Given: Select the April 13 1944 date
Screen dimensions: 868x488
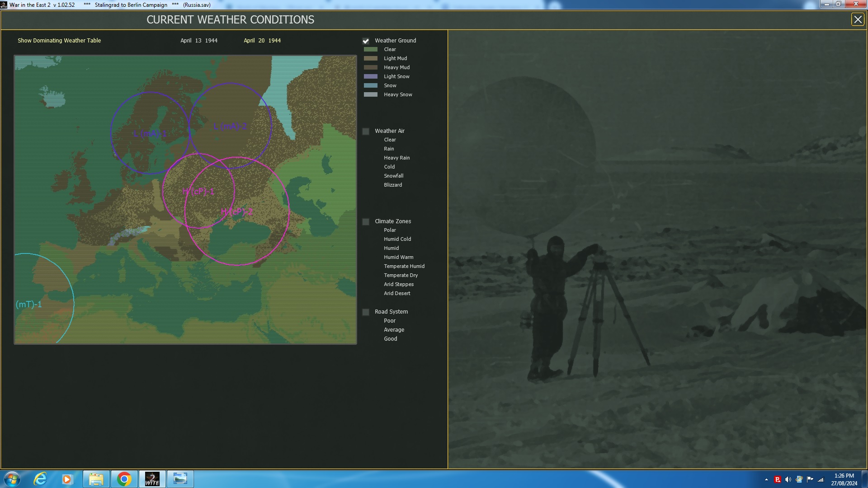Looking at the screenshot, I should 199,41.
